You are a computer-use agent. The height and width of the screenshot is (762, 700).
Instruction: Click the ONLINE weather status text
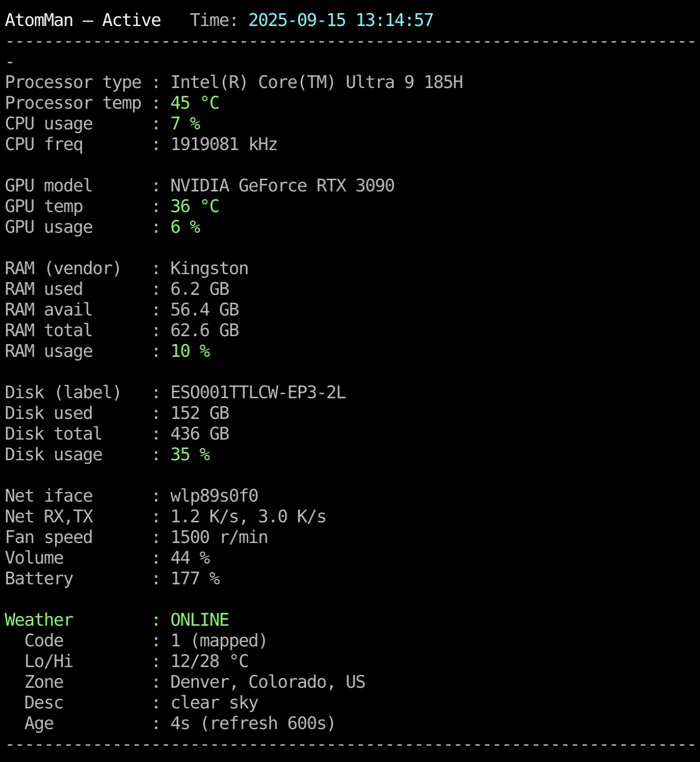[199, 620]
